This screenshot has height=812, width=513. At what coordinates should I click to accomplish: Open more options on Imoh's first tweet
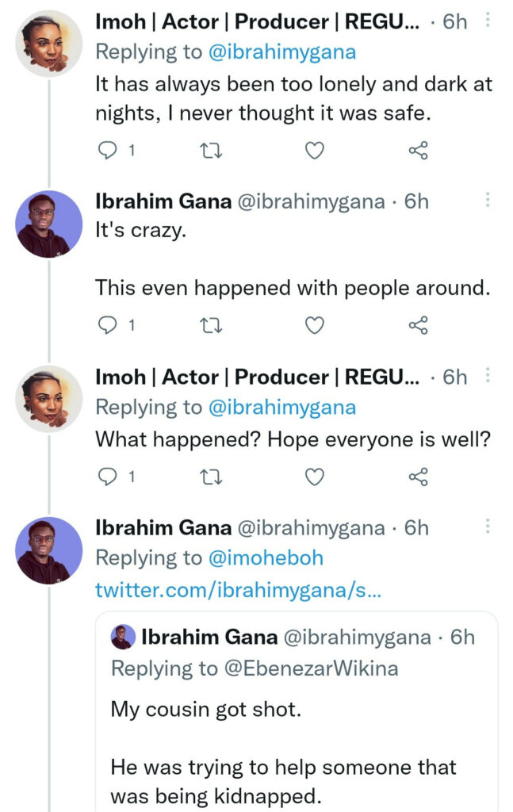click(488, 22)
